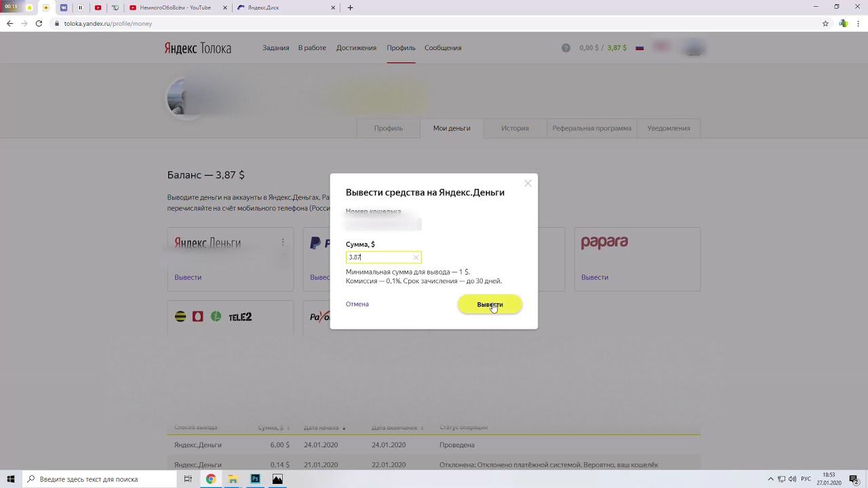Reload the browser page
Screen dimensions: 868x488
click(39, 23)
